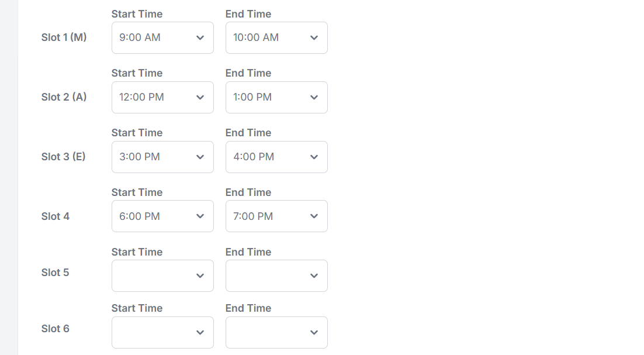Screen dimensions: 644x355
Task: Expand Slot 2 (A) End Time selector
Action: tap(276, 98)
